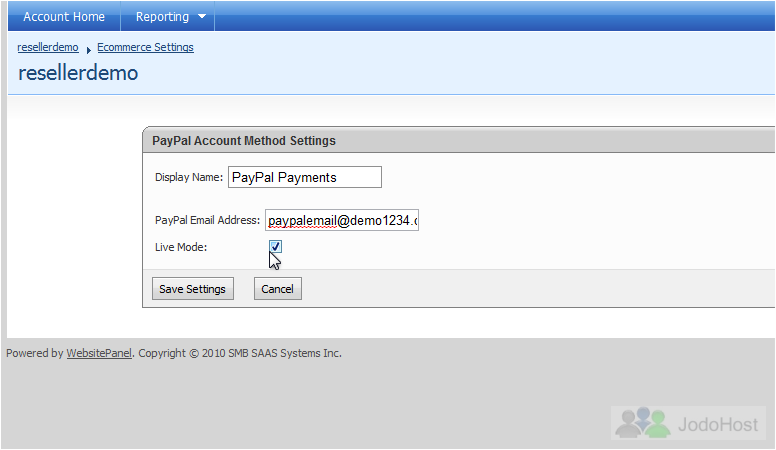
Task: Select the resellerdemo page heading
Action: tap(78, 73)
